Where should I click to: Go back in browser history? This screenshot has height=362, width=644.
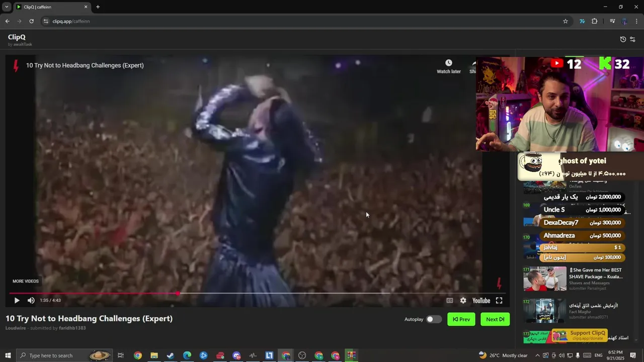pos(7,21)
